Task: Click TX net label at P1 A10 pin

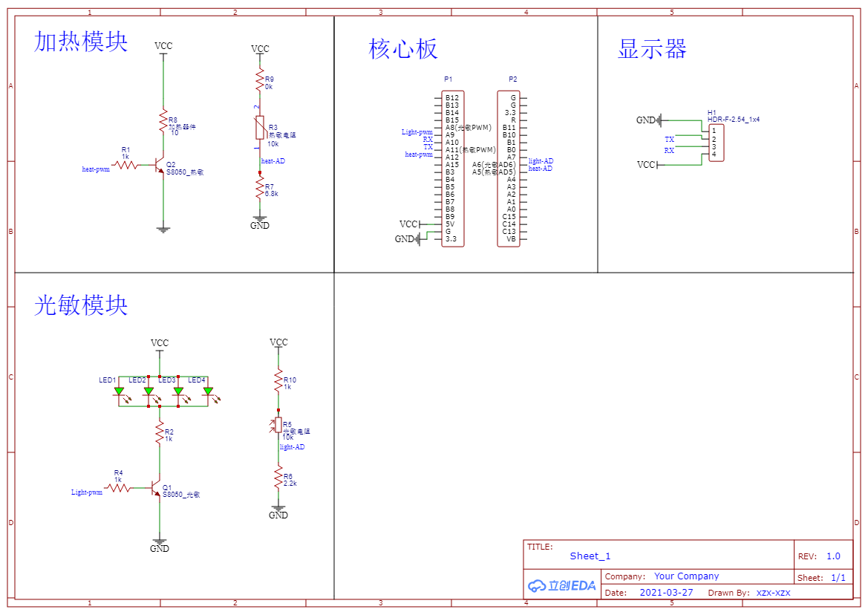Action: point(428,146)
